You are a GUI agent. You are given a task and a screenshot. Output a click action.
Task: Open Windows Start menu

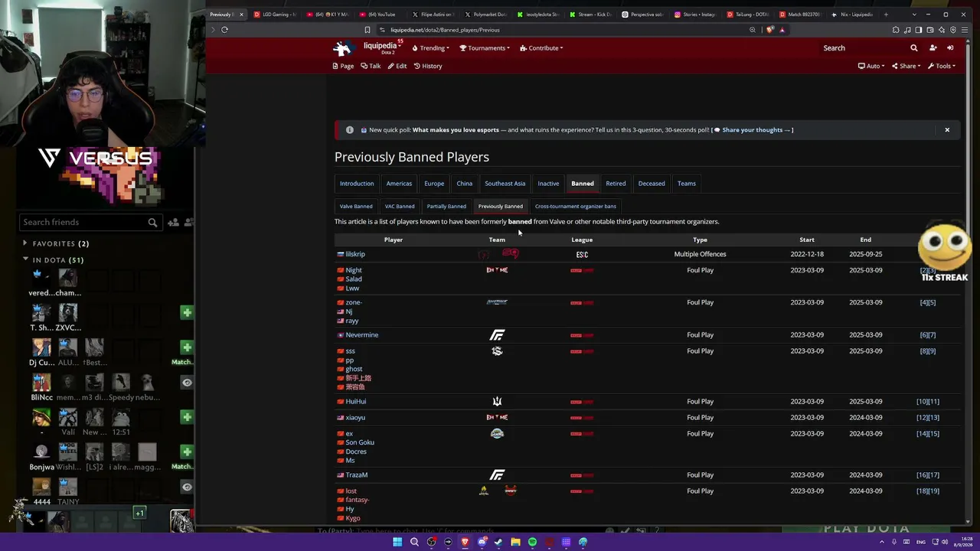click(x=397, y=542)
